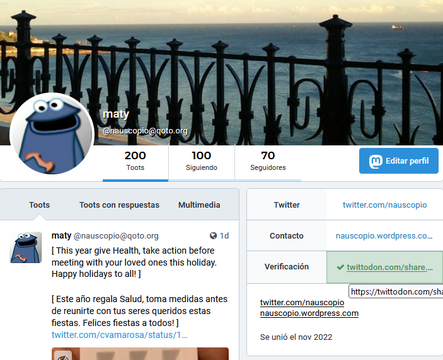The height and width of the screenshot is (360, 443).
Task: Click the Twitter field label
Action: pyautogui.click(x=287, y=205)
